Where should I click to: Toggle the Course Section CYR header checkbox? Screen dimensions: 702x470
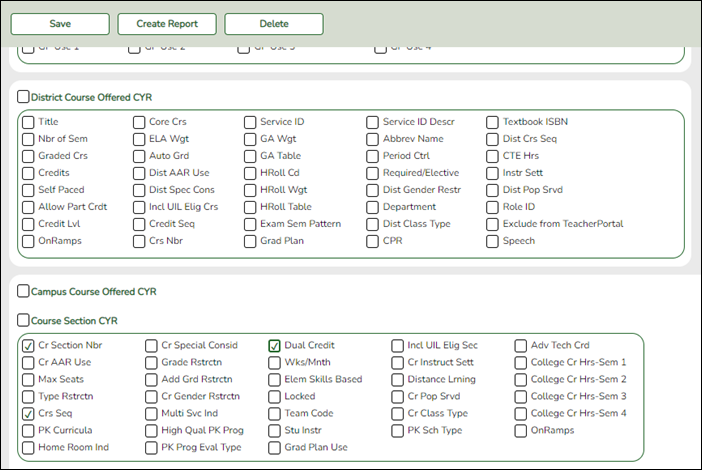click(23, 321)
